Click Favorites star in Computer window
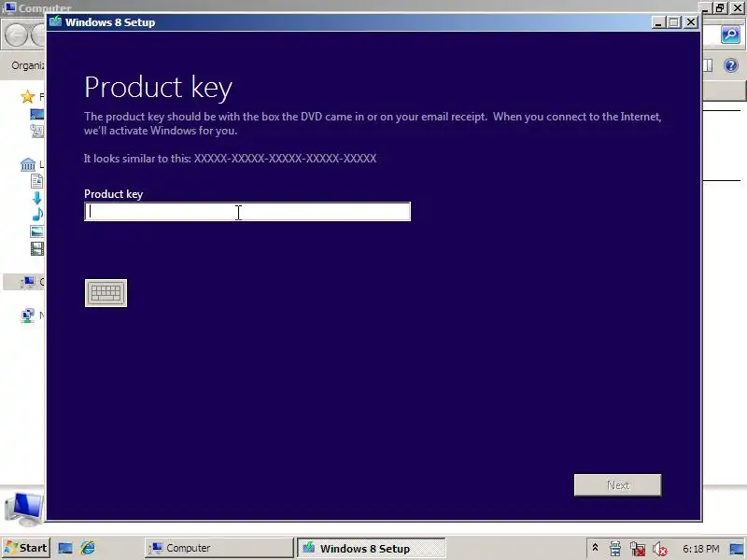This screenshot has height=560, width=747. [28, 97]
